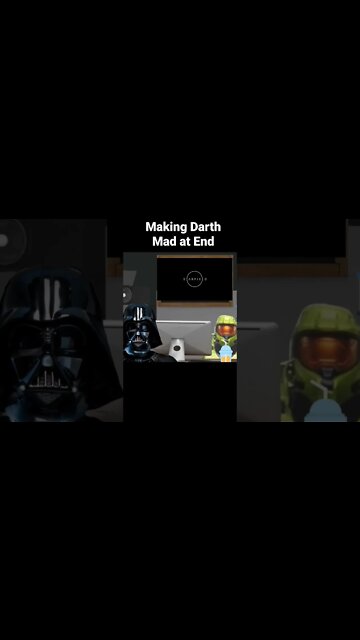Image resolution: width=360 pixels, height=640 pixels.
Task: Click the Starfield logo on the screen
Action: click(195, 279)
